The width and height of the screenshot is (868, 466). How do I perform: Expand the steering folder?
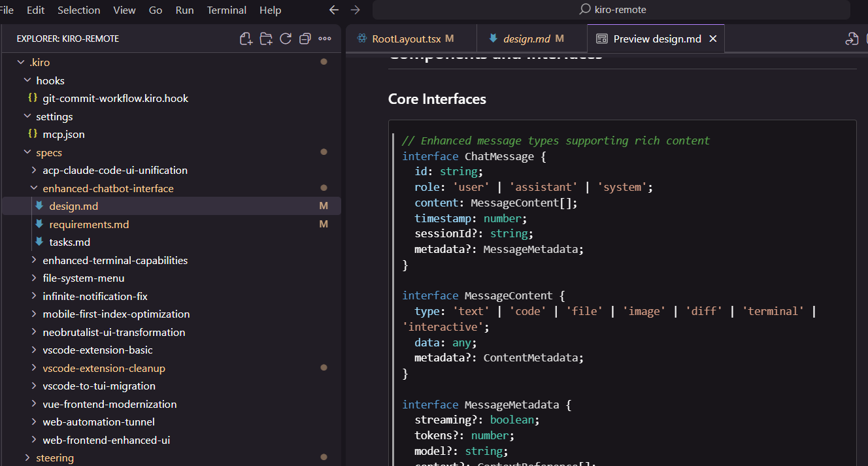tap(55, 458)
